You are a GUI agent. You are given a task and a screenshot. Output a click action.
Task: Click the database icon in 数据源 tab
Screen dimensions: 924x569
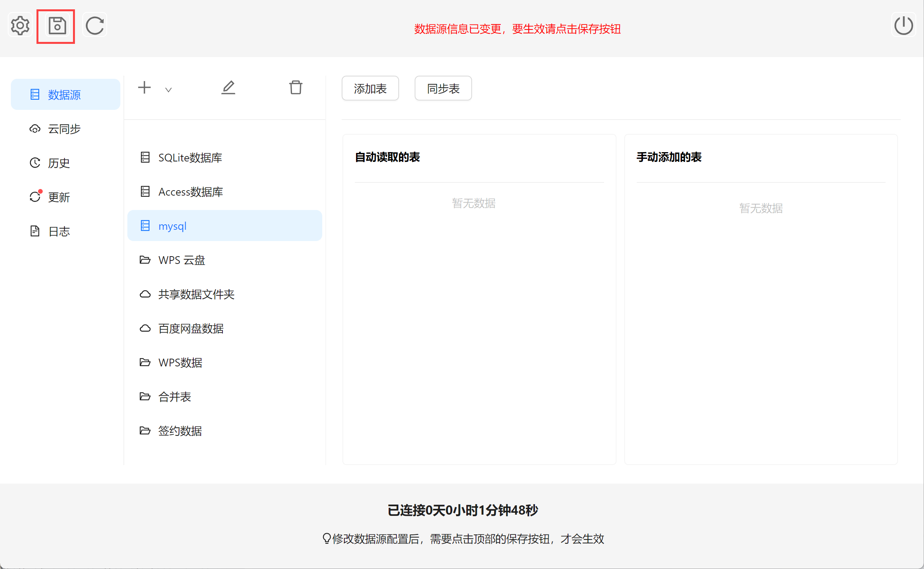(x=35, y=94)
